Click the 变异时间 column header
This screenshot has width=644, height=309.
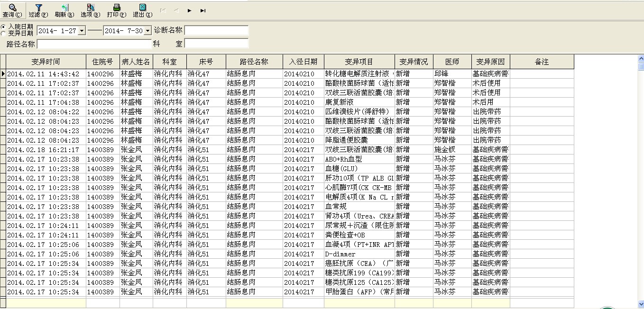pyautogui.click(x=46, y=62)
